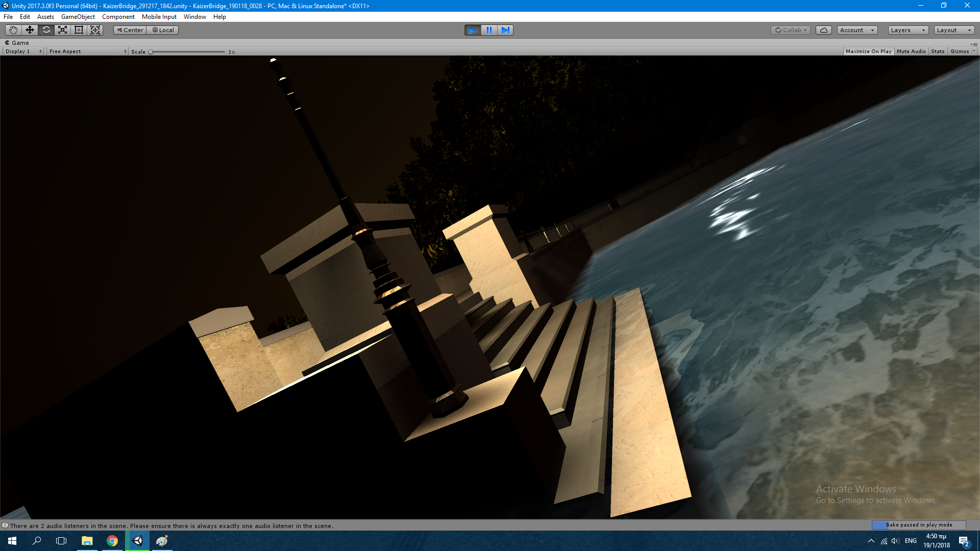Select the Move tool
Screen dimensions: 980x551
click(30, 30)
